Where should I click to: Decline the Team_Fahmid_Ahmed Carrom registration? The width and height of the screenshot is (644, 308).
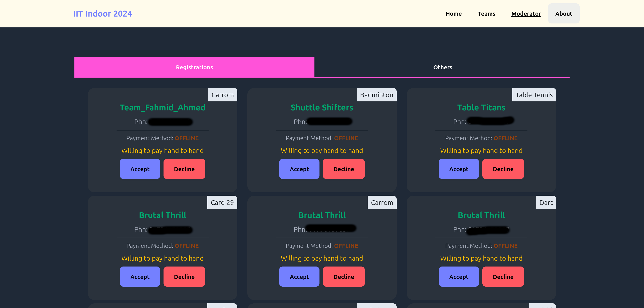pyautogui.click(x=184, y=169)
